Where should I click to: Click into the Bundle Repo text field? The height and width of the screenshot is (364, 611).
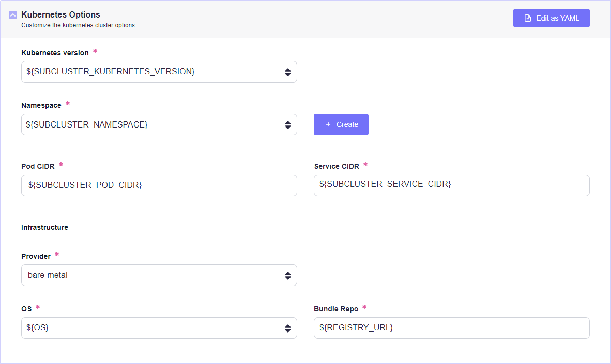(x=451, y=328)
